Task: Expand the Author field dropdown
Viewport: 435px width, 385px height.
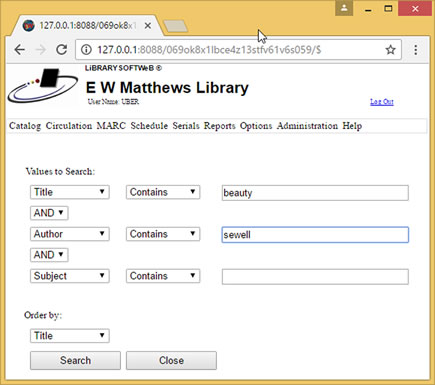Action: 70,234
